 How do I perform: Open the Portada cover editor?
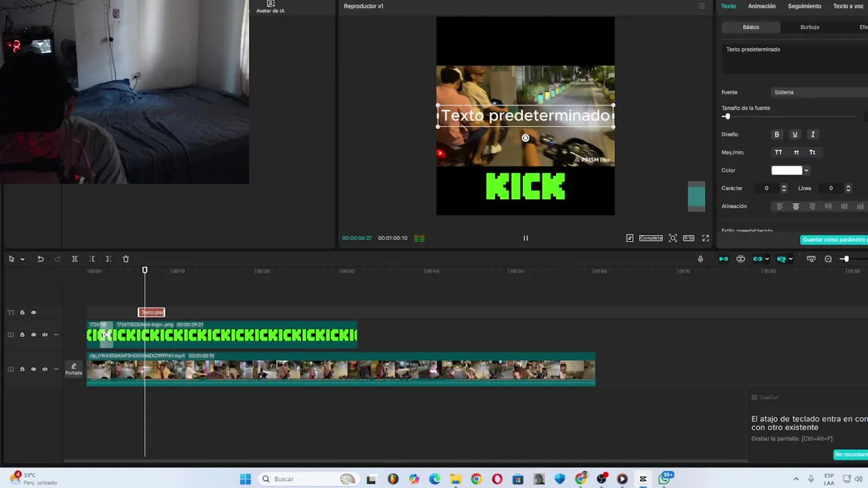pyautogui.click(x=73, y=369)
